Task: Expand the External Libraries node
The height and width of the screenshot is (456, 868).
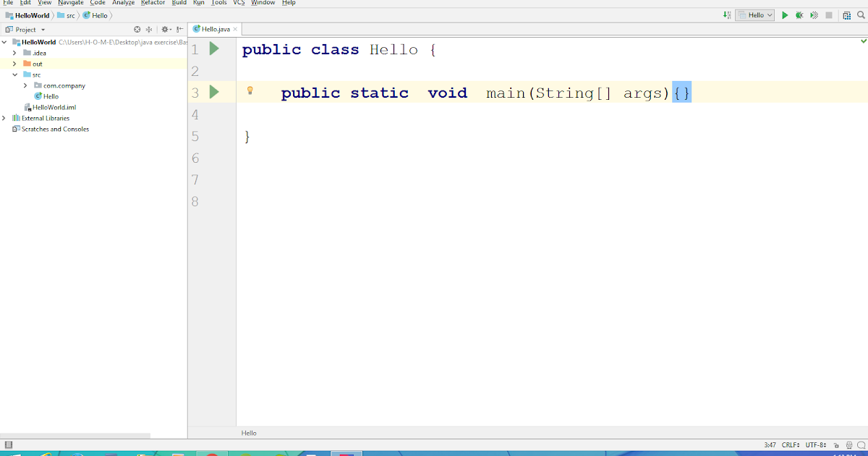Action: tap(6, 118)
